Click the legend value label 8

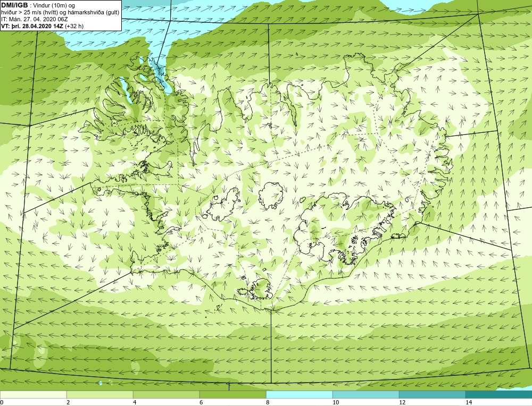268,402
